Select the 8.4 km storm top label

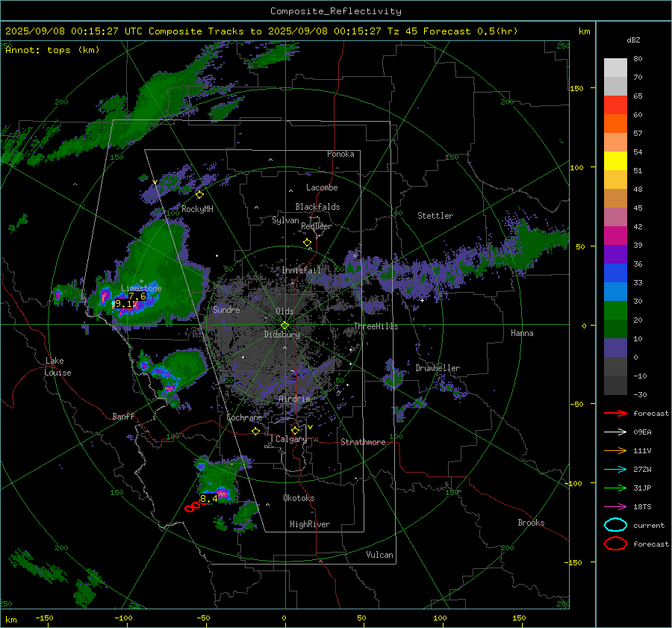pyautogui.click(x=209, y=499)
